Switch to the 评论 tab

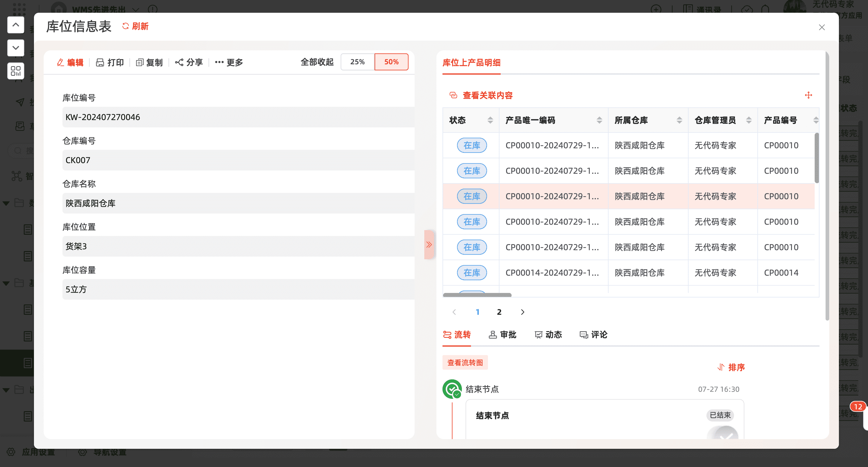593,334
